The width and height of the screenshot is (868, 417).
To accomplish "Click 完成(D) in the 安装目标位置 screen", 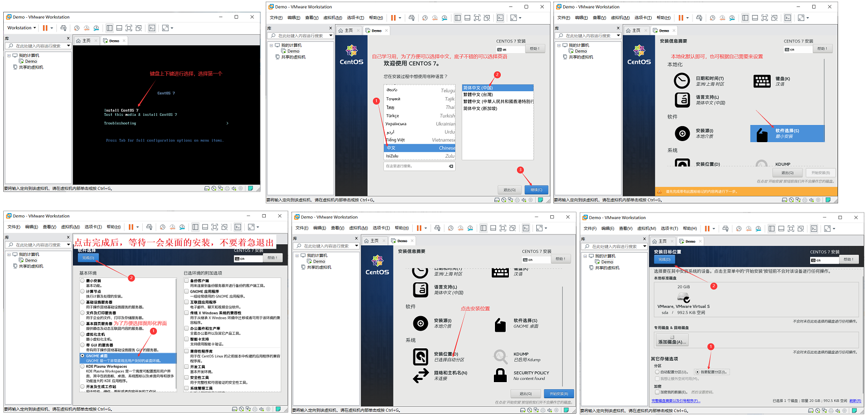I will tap(664, 259).
